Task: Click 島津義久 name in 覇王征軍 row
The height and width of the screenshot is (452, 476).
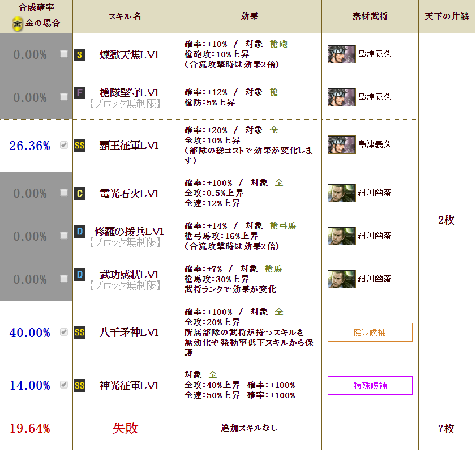Action: [x=375, y=144]
